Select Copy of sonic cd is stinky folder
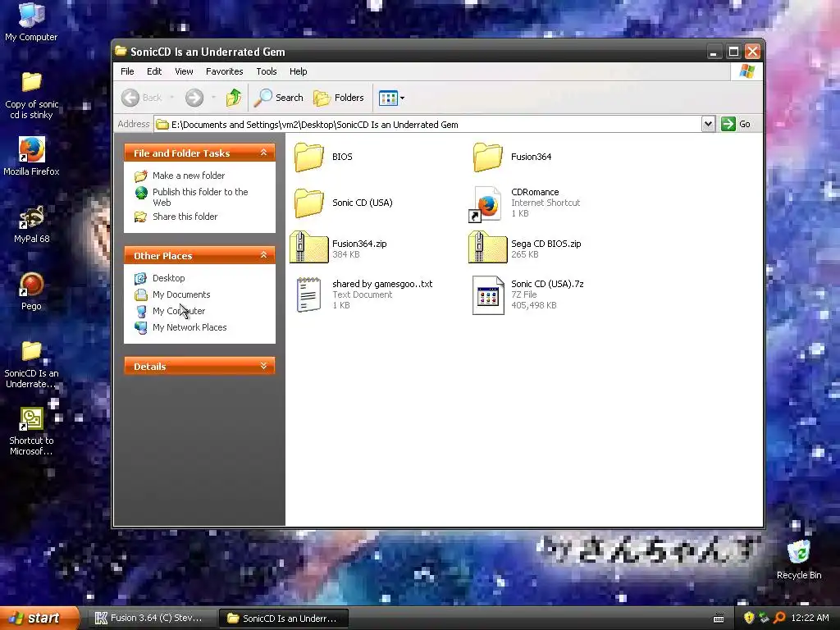 (32, 95)
